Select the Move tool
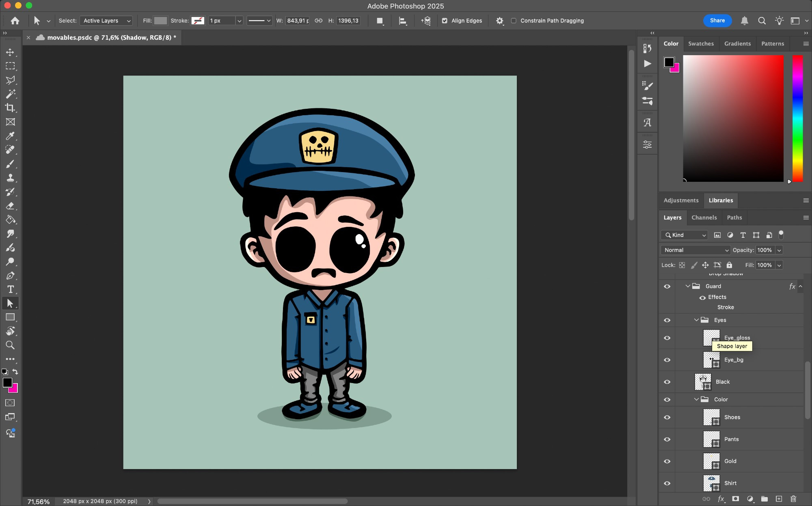Viewport: 812px width, 506px height. [10, 52]
